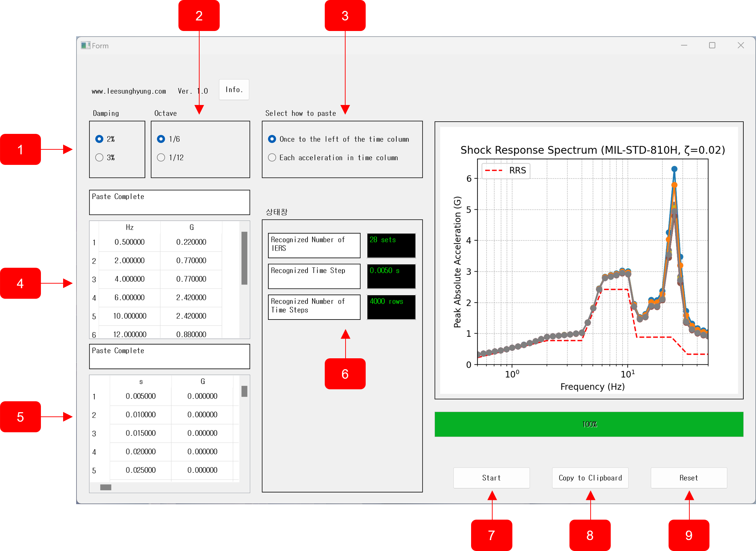
Task: Select the 2% damping radio button
Action: (x=99, y=139)
